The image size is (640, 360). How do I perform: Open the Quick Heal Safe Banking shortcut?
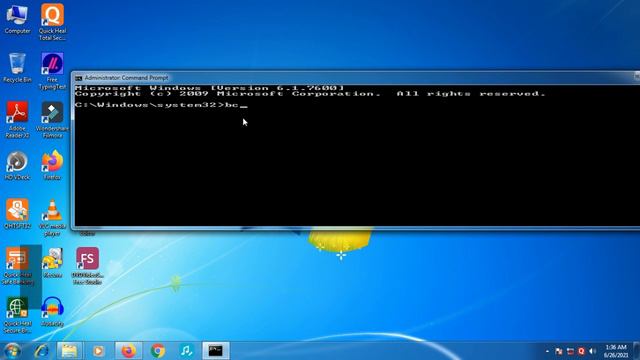pyautogui.click(x=17, y=266)
